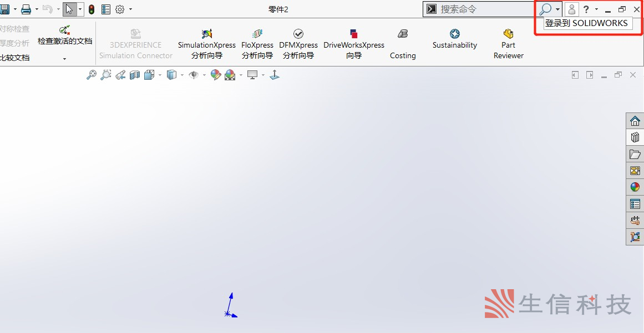
Task: Launch the DFMXpress analysis wizard
Action: [298, 44]
